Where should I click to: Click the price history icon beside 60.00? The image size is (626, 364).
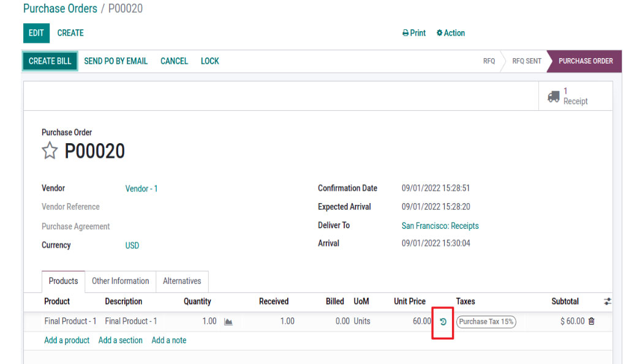443,322
